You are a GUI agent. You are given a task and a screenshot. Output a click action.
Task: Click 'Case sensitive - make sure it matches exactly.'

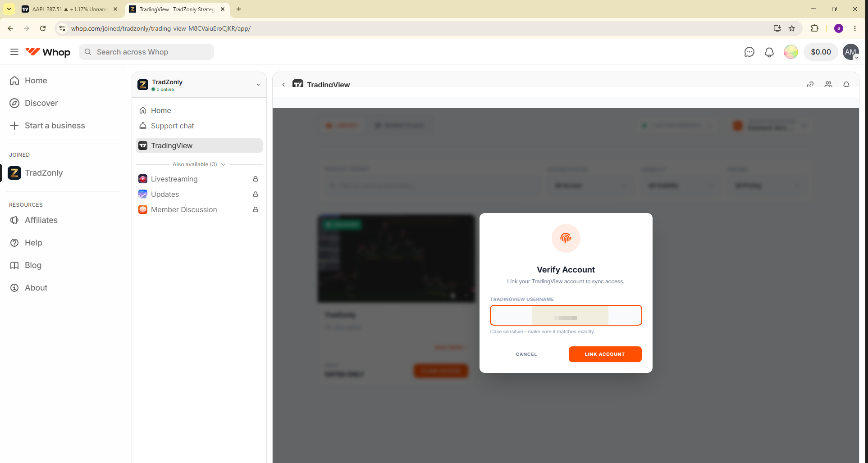tap(543, 331)
